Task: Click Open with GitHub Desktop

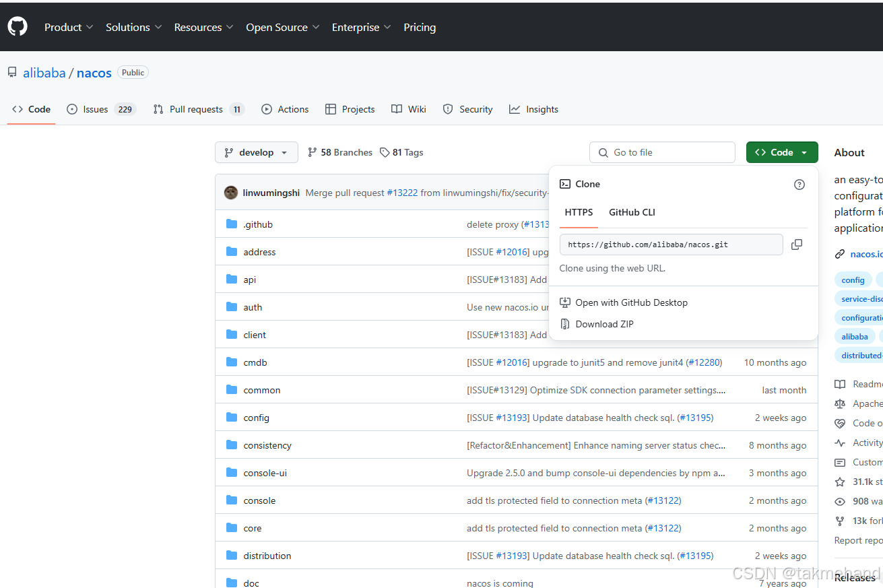Action: point(631,302)
